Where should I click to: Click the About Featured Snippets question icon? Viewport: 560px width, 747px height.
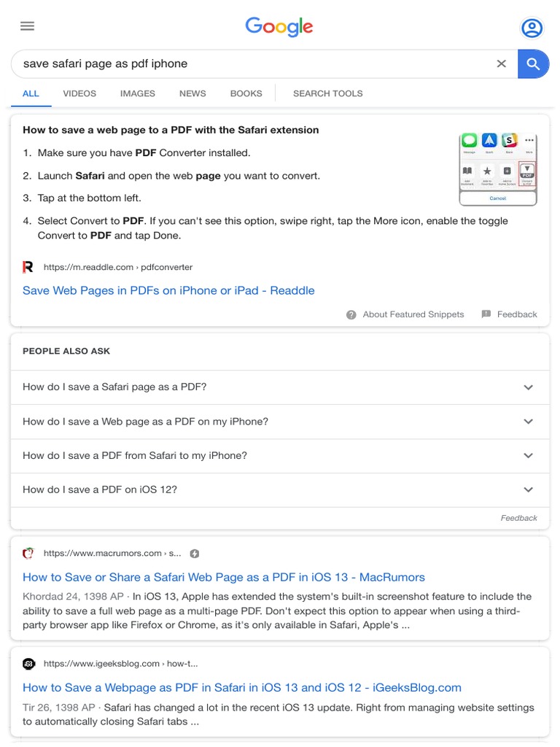click(351, 314)
